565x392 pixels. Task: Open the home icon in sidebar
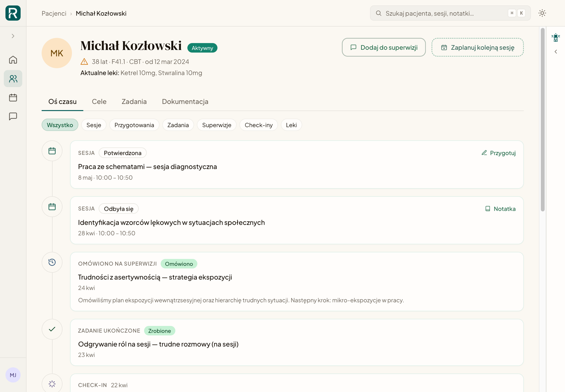click(13, 60)
